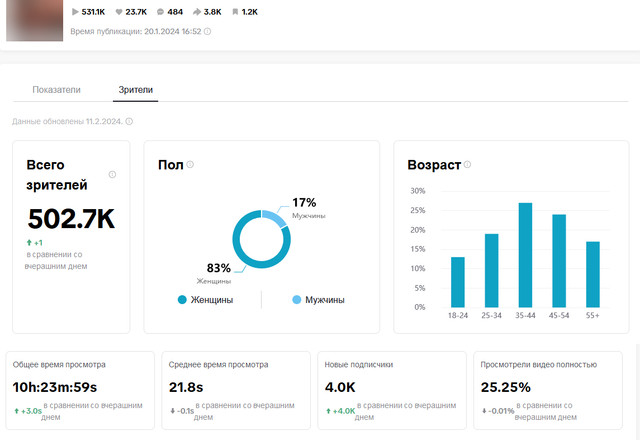Click info icon next to Возраст heading
Screen dimensions: 640x440
pos(467,164)
